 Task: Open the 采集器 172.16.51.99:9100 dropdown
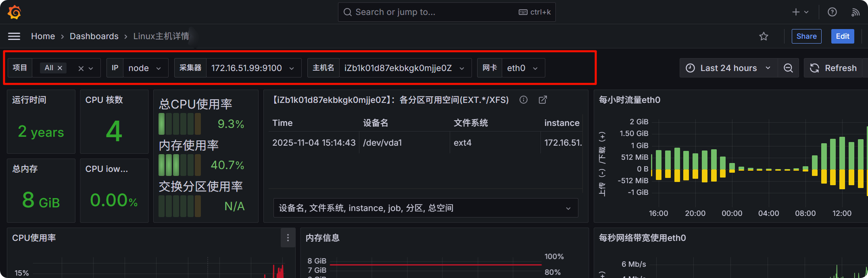(x=254, y=68)
